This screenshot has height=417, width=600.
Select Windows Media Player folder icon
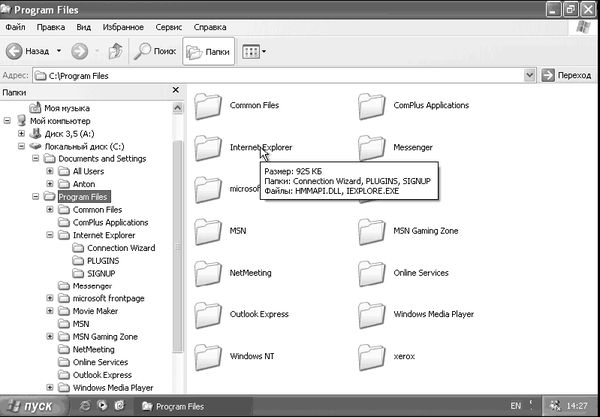coord(372,315)
